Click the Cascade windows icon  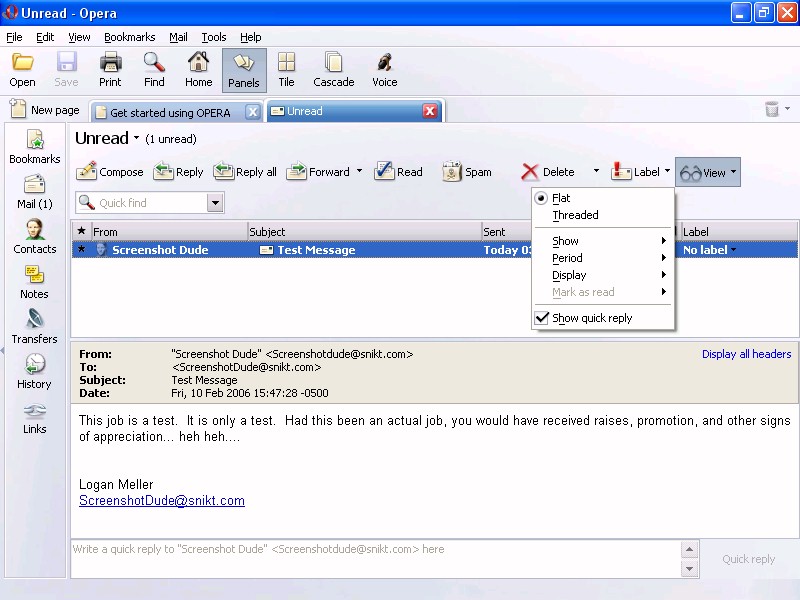pos(333,64)
